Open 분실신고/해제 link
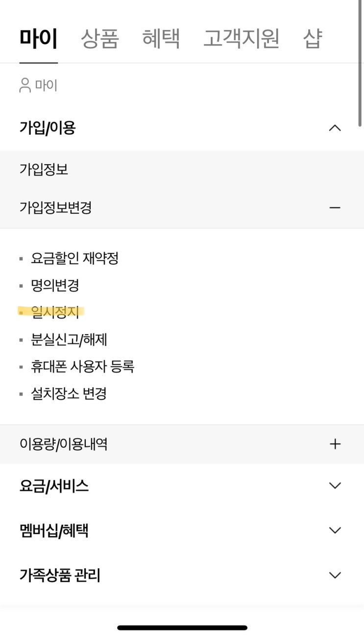Viewport: 364px width, 638px height. [69, 339]
